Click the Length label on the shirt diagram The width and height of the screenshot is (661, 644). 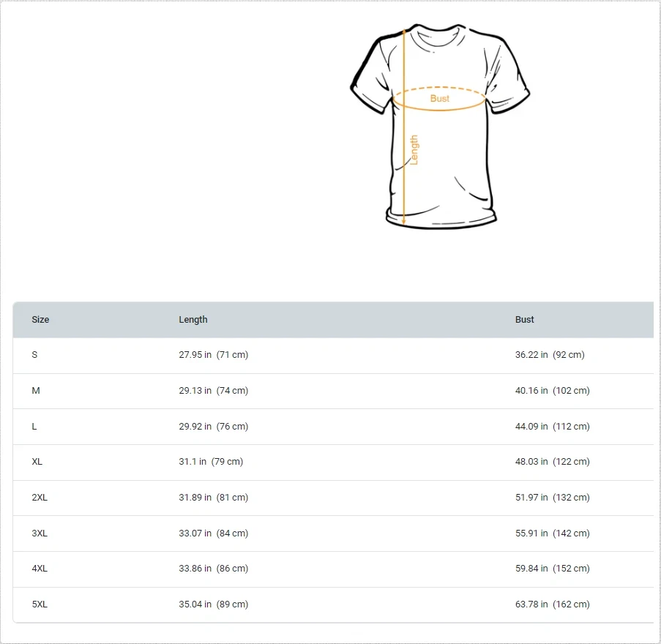click(415, 146)
